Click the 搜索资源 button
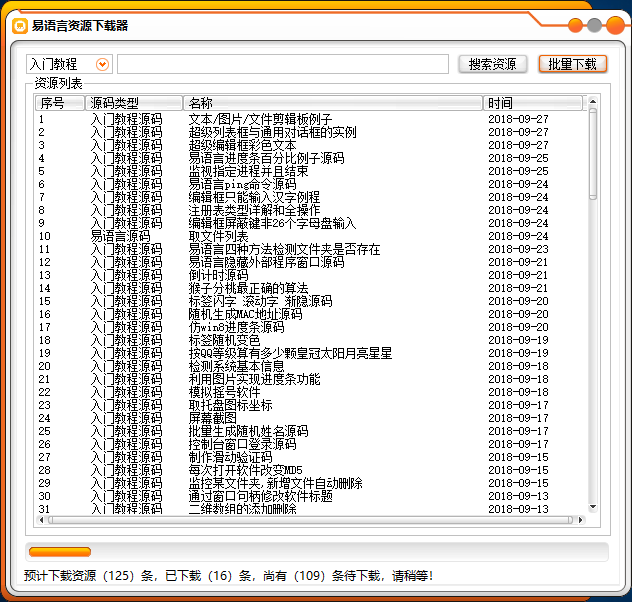 pyautogui.click(x=492, y=64)
